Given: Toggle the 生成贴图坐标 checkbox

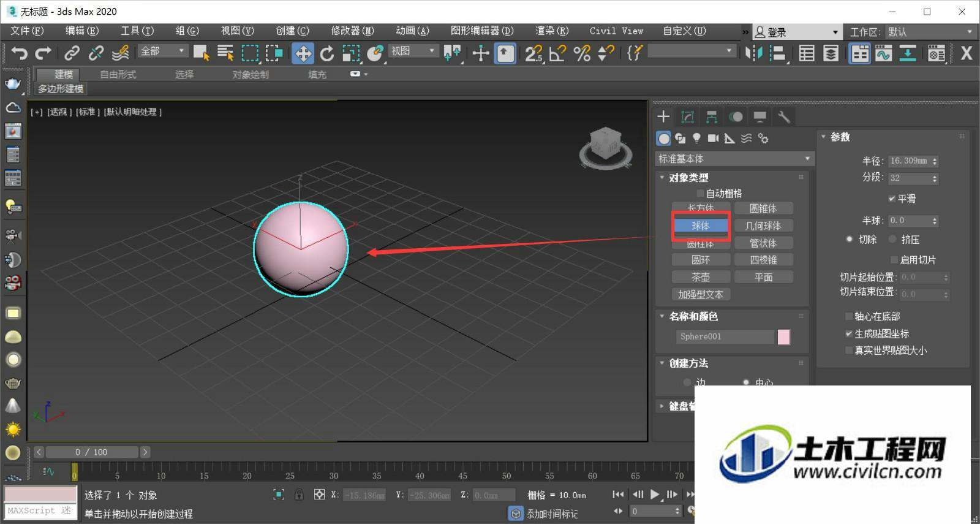Looking at the screenshot, I should tap(849, 333).
